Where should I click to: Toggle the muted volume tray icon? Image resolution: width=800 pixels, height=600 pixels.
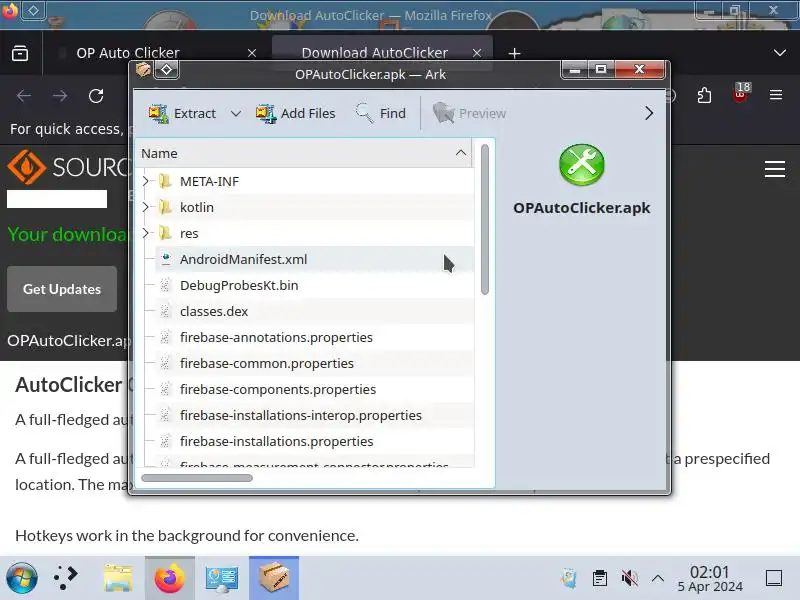pos(630,578)
